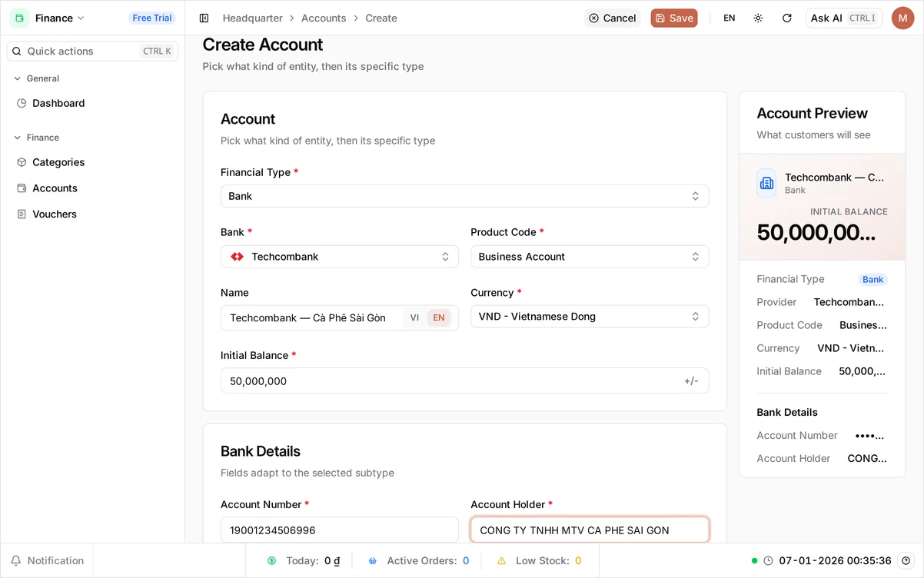
Task: Open Quick actions search box
Action: tap(92, 51)
